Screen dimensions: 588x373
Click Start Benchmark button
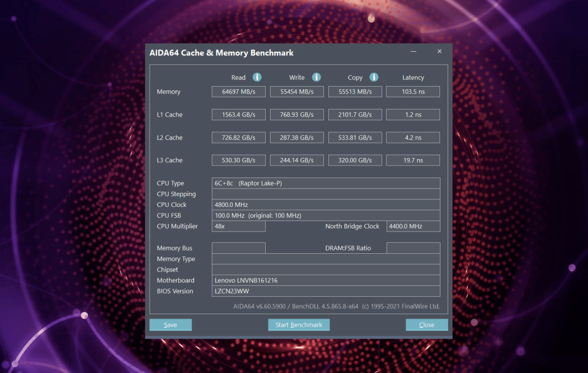[x=298, y=325]
